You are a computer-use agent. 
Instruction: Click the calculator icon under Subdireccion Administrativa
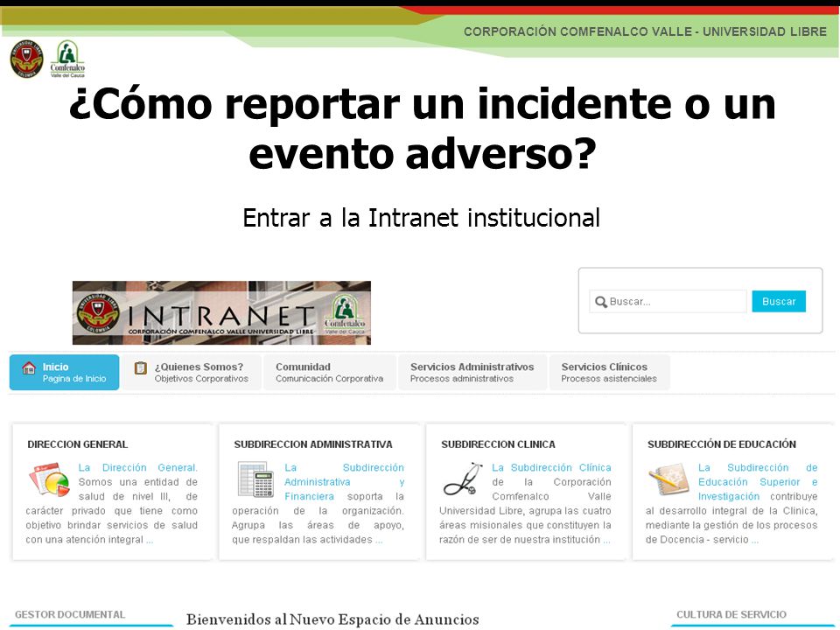click(255, 479)
